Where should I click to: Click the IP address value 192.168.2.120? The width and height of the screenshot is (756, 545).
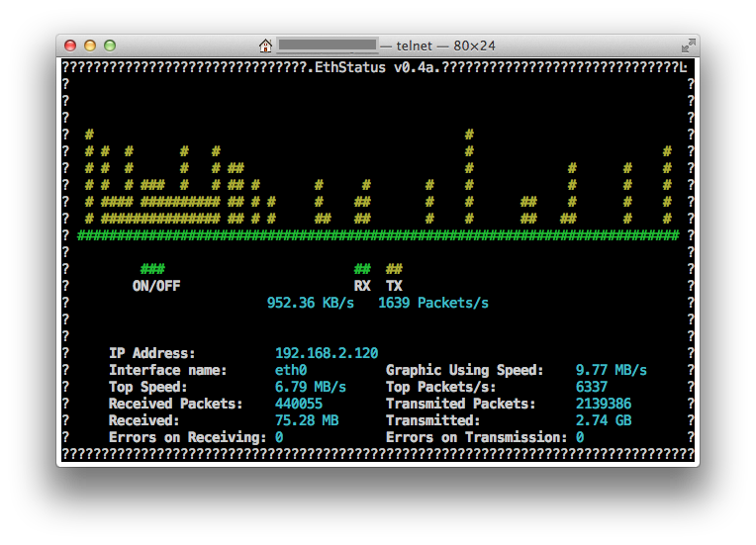point(327,353)
